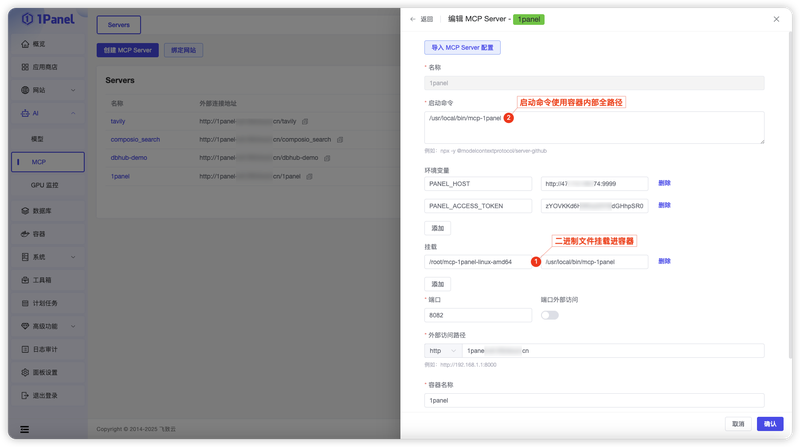Click the 确认 confirm button

pyautogui.click(x=770, y=424)
